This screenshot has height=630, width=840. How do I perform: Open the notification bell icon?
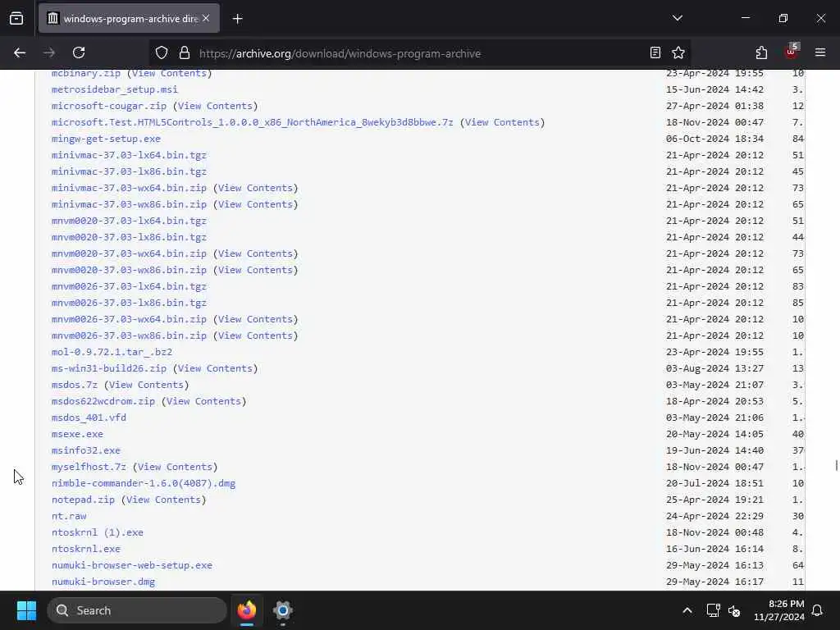pos(818,610)
